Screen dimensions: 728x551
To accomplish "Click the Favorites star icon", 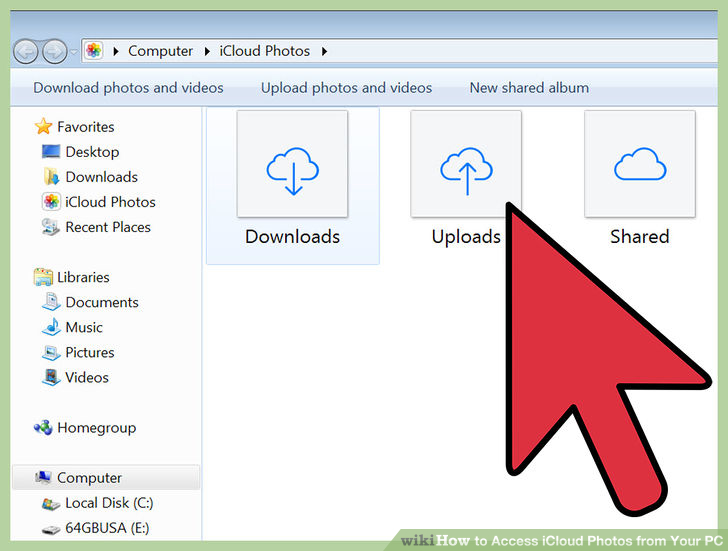I will coord(43,126).
